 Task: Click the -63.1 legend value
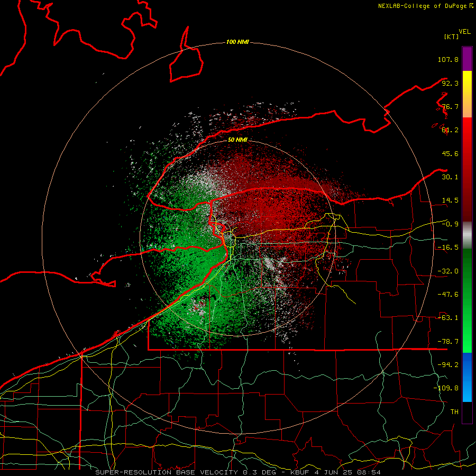[448, 318]
